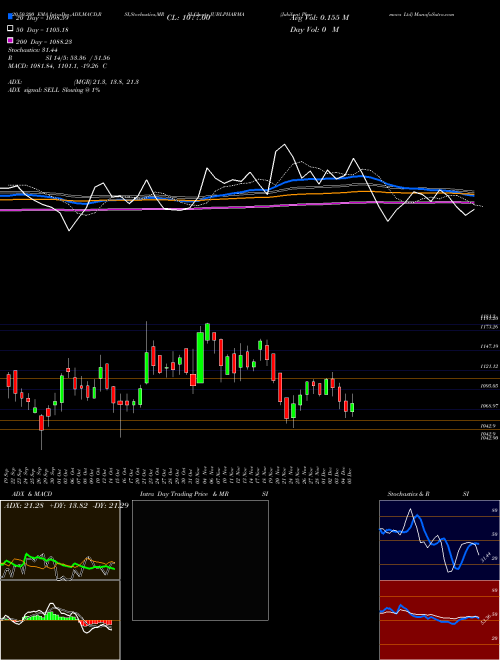Click the 'Stochastics & R' panel heading
Viewport: 500px width, 660px height.
[x=409, y=494]
